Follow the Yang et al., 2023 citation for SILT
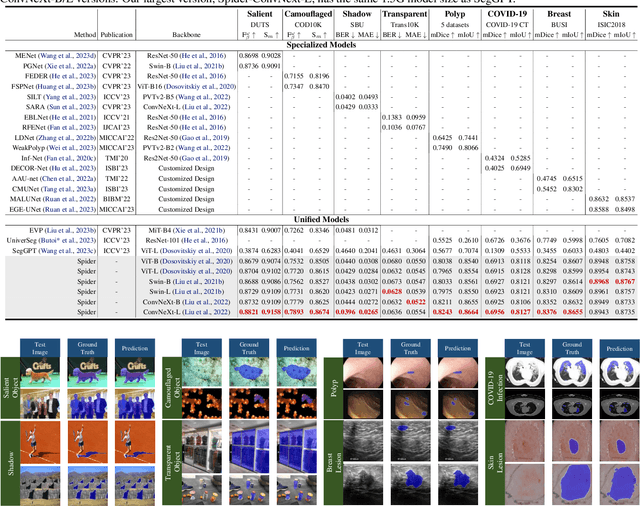 [69, 97]
